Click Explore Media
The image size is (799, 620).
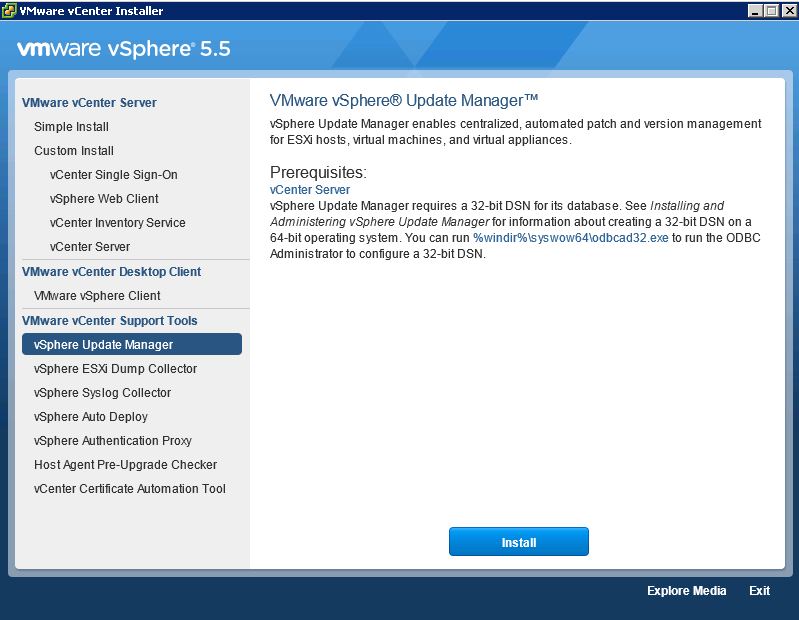pos(686,591)
